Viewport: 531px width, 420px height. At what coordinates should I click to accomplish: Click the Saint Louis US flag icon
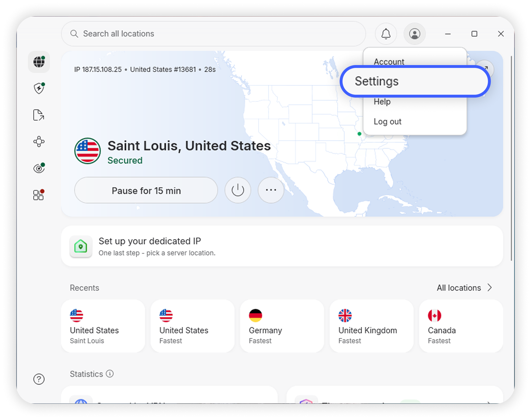(x=87, y=151)
